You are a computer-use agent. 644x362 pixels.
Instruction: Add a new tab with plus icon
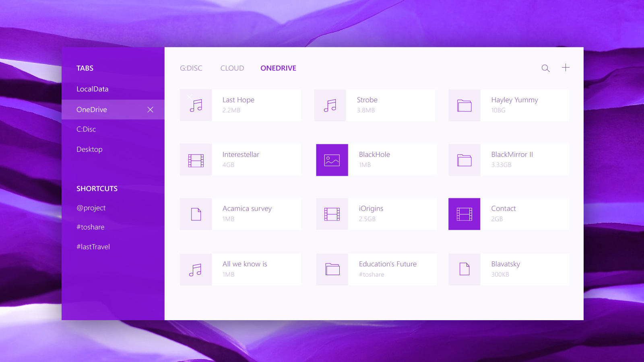click(566, 68)
